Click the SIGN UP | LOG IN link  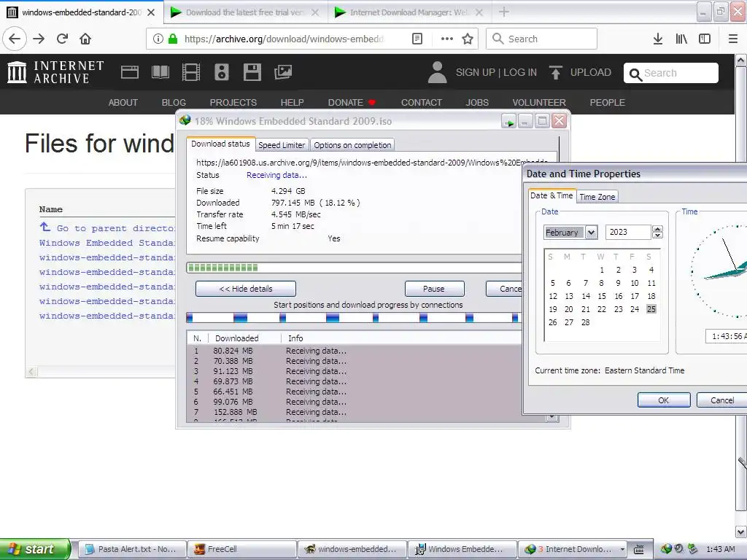(496, 72)
